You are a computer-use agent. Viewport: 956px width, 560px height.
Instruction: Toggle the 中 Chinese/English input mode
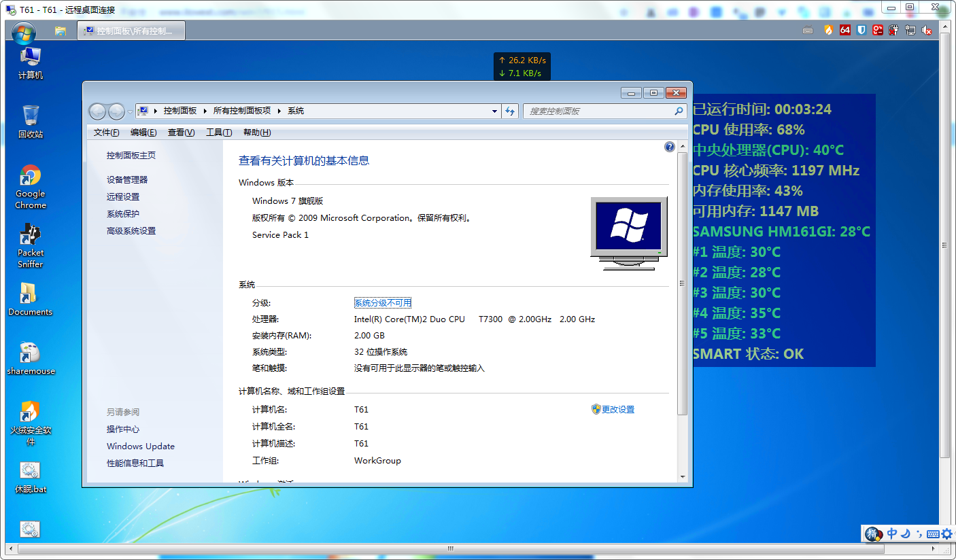click(x=892, y=534)
